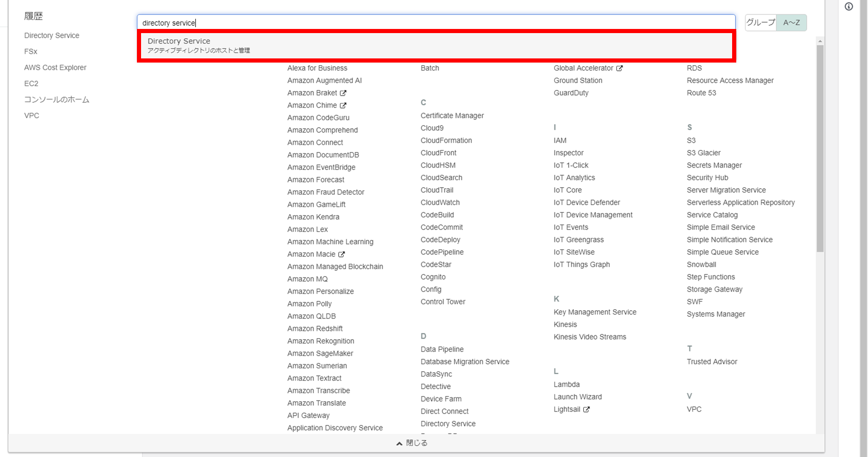Open Launch Wizard
The width and height of the screenshot is (868, 457).
click(578, 397)
